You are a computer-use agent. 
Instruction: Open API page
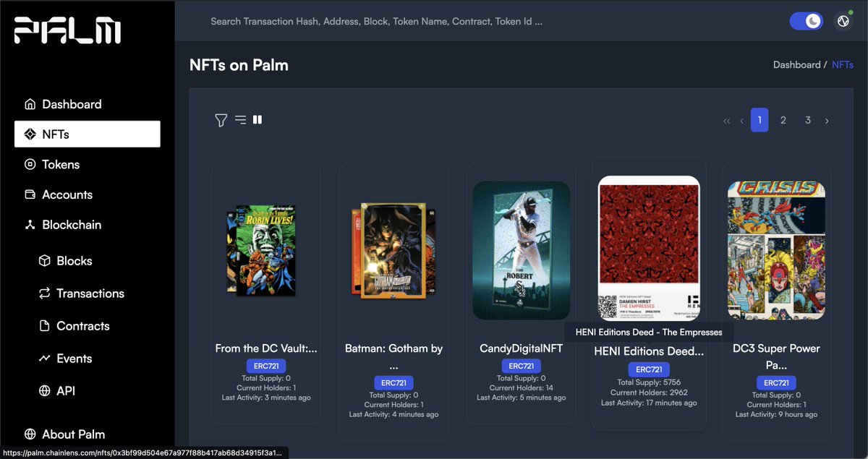coord(66,391)
